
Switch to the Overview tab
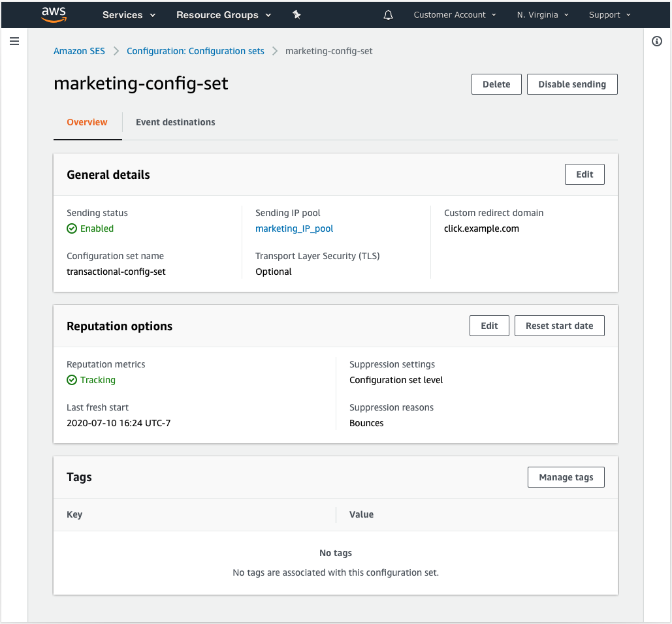87,122
